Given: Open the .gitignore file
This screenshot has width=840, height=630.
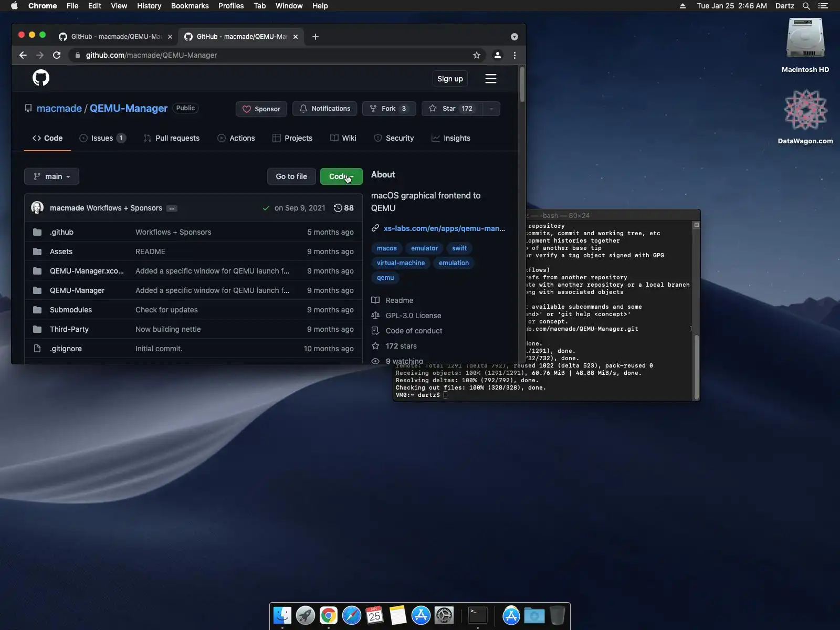Looking at the screenshot, I should point(66,349).
